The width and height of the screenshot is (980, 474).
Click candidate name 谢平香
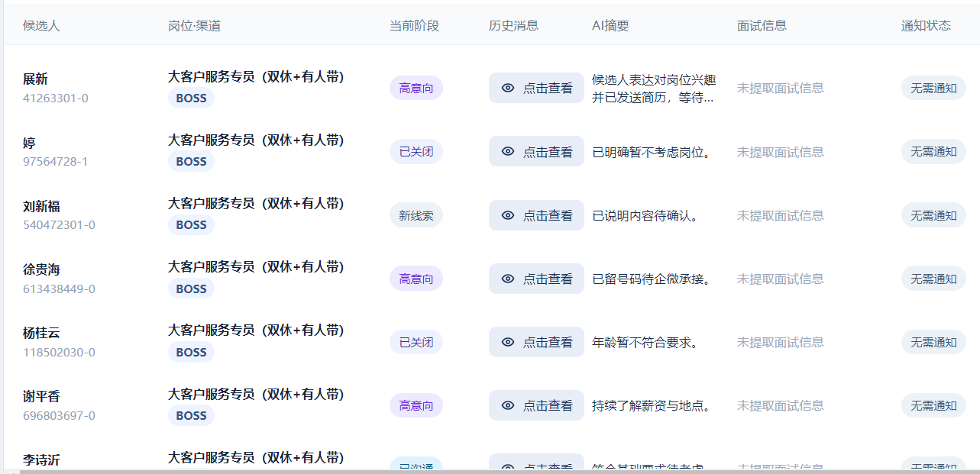point(41,396)
